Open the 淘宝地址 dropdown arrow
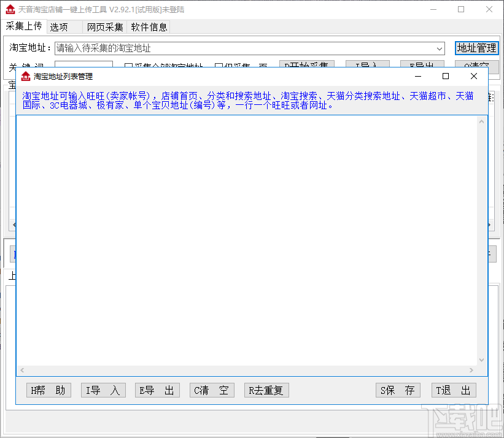Screen dimensions: 504x438 (440, 48)
